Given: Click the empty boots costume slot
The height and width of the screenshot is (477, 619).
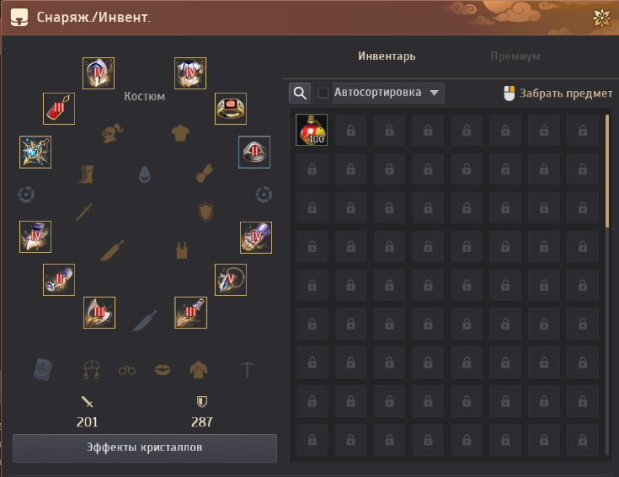Looking at the screenshot, I should coord(86,174).
